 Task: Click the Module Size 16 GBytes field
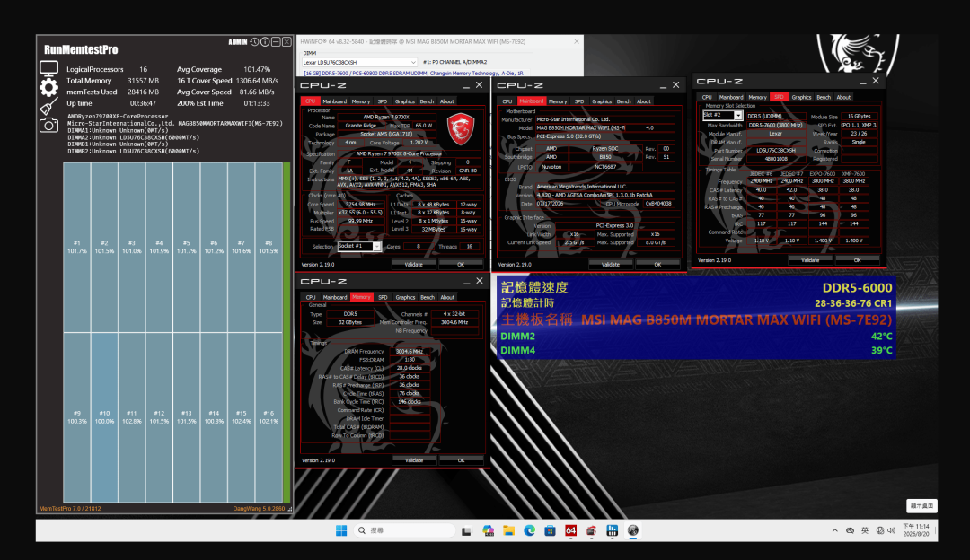click(x=859, y=116)
